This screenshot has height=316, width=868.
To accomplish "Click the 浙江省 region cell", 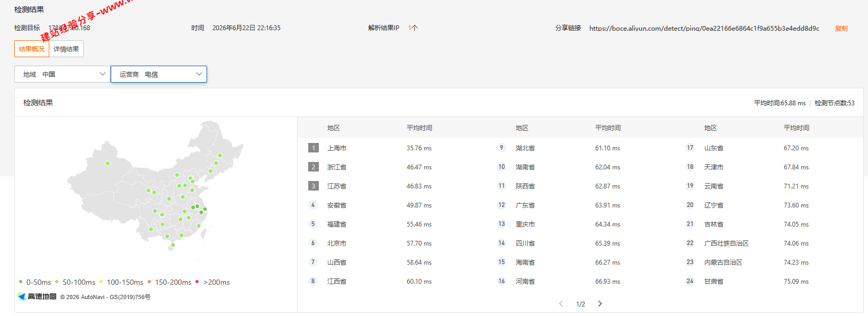I will coord(337,167).
